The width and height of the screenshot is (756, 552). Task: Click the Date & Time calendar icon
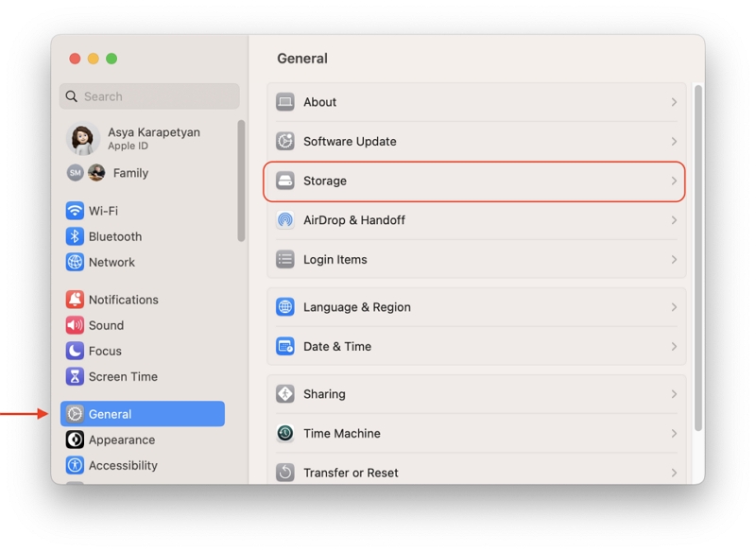(285, 346)
